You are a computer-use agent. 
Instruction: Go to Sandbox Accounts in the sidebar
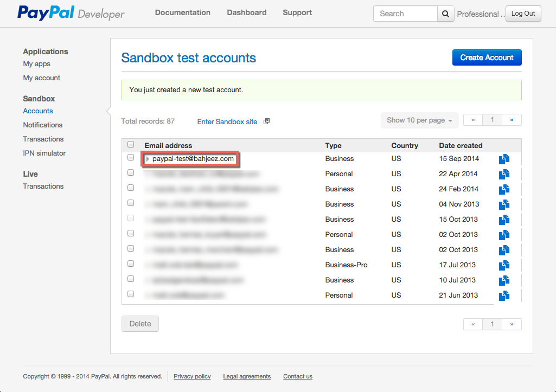click(x=38, y=111)
